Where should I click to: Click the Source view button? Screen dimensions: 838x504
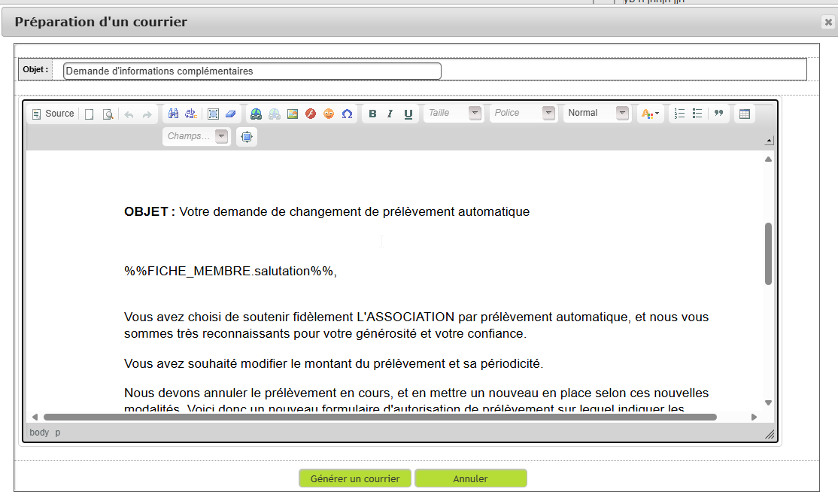[53, 114]
